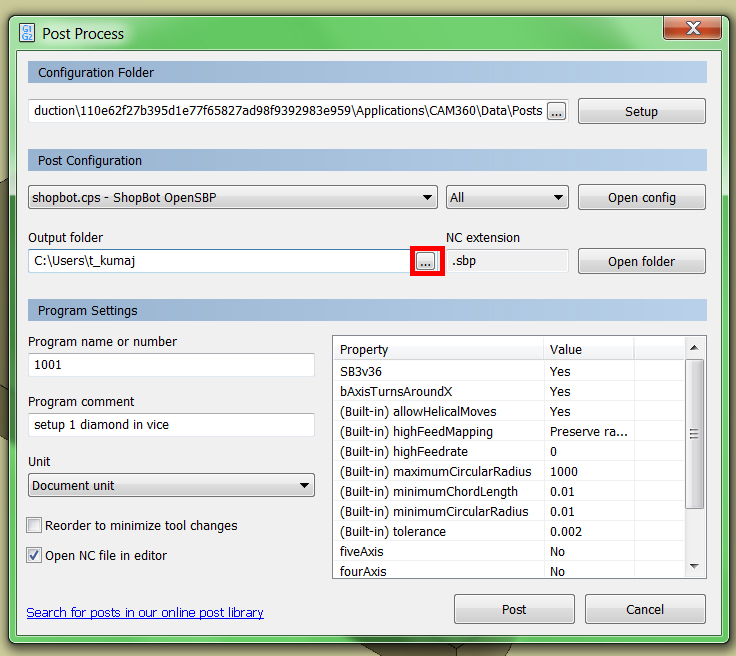Click the Preserve ra... value of highFeedMapping
The image size is (736, 656).
[589, 432]
